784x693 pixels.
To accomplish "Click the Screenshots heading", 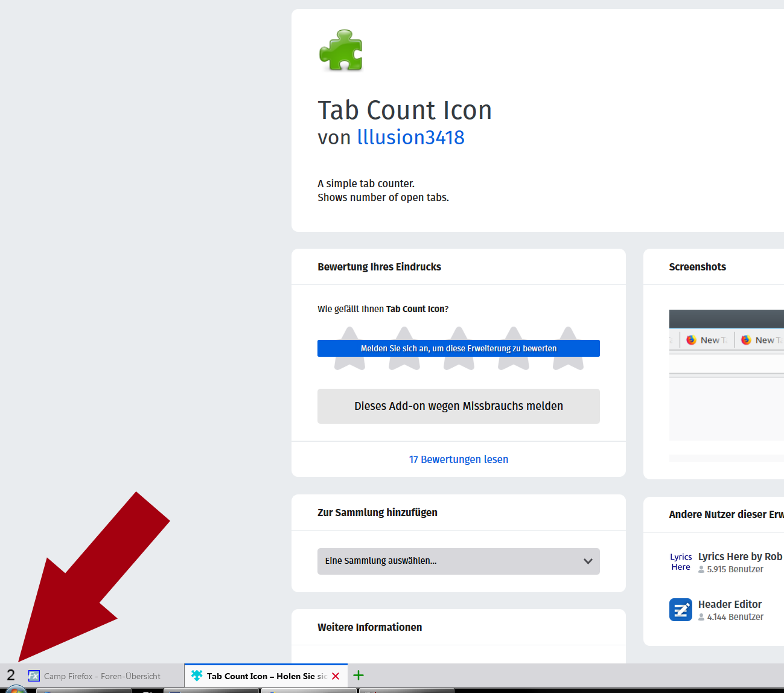I will pyautogui.click(x=698, y=267).
